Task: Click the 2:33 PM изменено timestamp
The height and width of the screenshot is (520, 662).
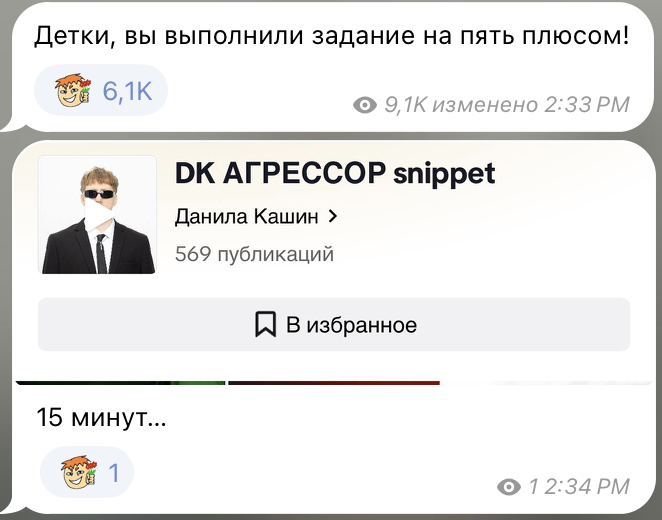Action: coord(531,105)
